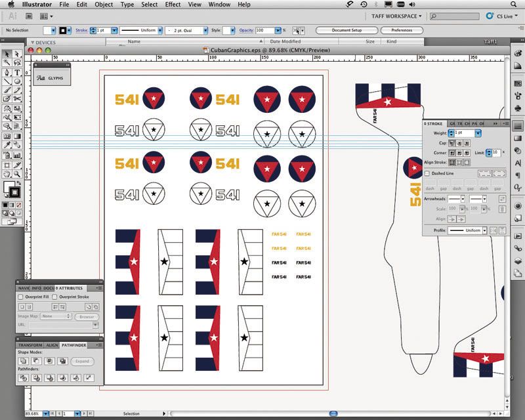The image size is (525, 420).
Task: Activate the Direct Selection tool
Action: pyautogui.click(x=16, y=54)
